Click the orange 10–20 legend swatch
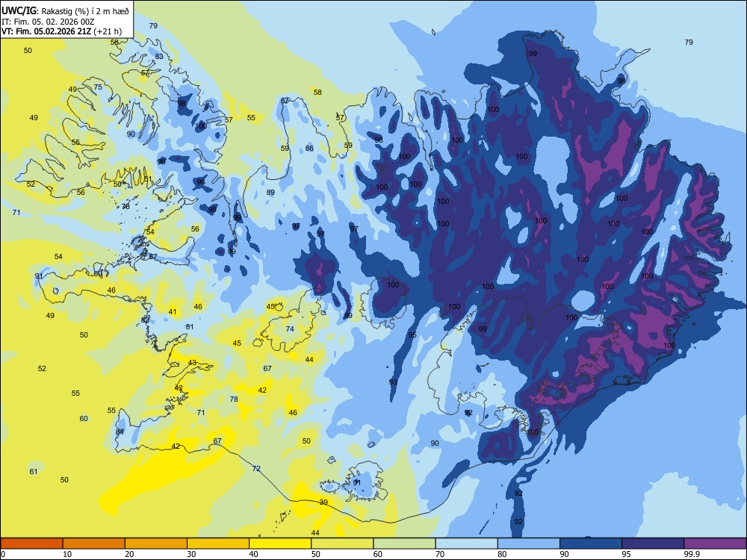Viewport: 747px width, 560px height. pyautogui.click(x=94, y=544)
